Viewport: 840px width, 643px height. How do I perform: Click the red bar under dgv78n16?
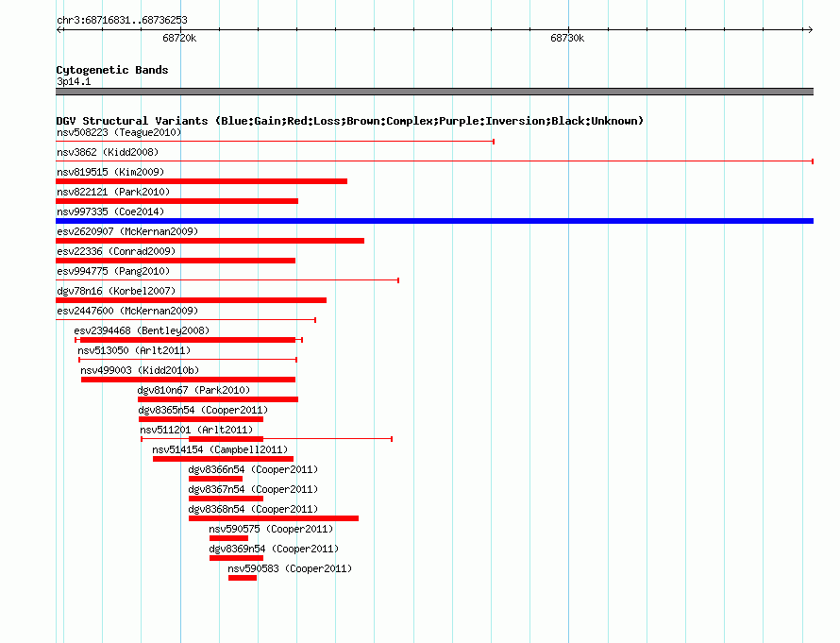pos(192,300)
